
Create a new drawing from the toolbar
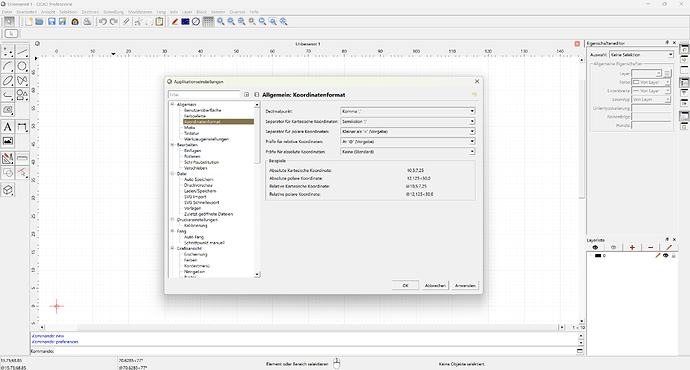click(29, 22)
